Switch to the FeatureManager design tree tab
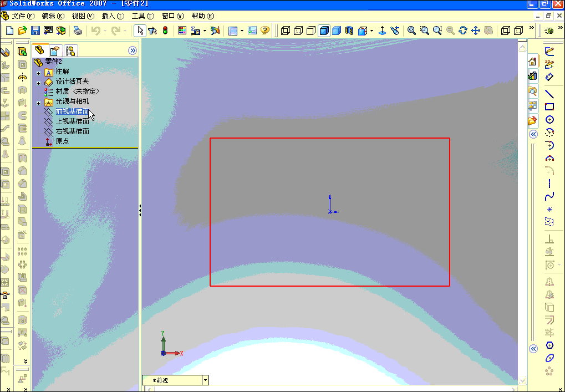Image resolution: width=565 pixels, height=392 pixels. [40, 50]
